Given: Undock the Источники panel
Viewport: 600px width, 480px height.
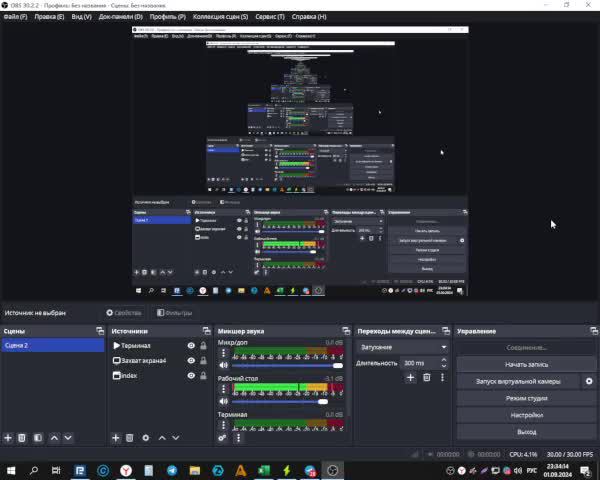Looking at the screenshot, I should [x=207, y=331].
